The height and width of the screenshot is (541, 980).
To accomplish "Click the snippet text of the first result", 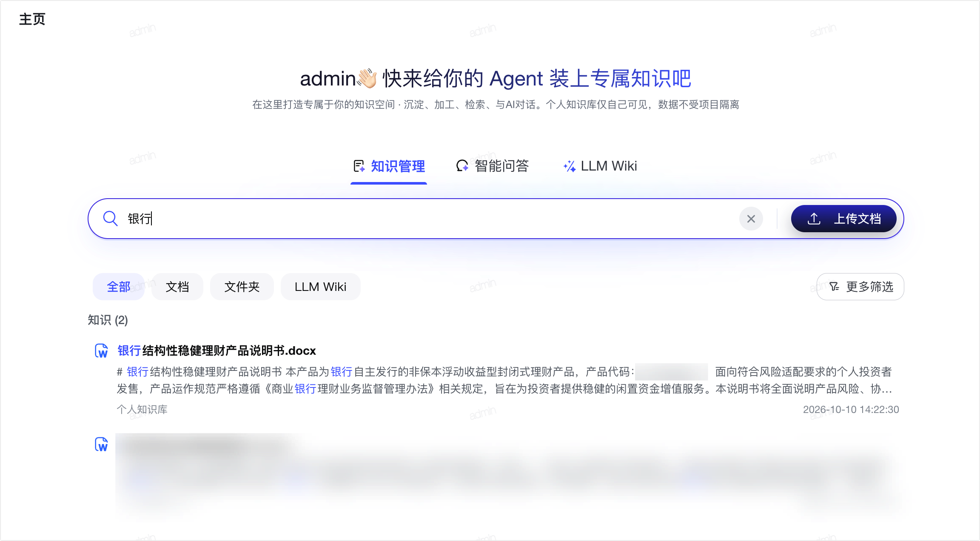I will (504, 380).
